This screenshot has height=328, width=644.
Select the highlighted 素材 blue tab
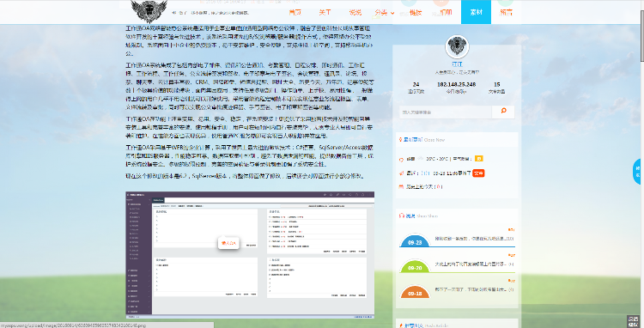[476, 12]
